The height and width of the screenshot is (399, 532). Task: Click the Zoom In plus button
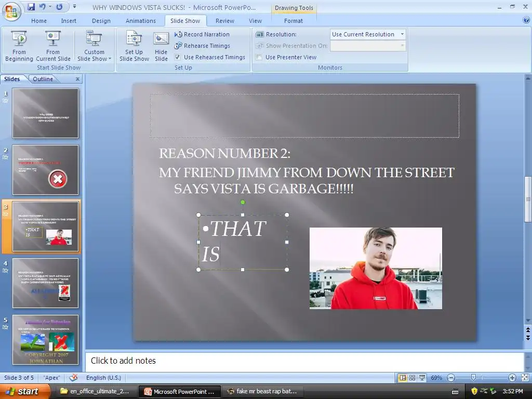[x=512, y=378]
